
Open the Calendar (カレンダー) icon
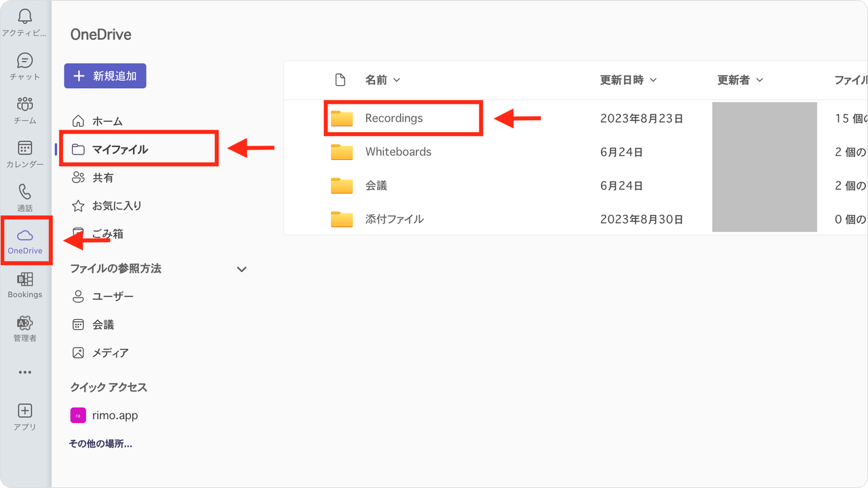click(25, 148)
